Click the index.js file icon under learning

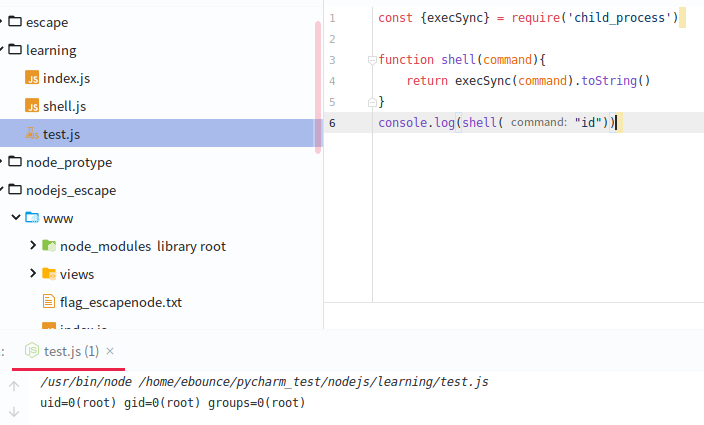tap(32, 78)
